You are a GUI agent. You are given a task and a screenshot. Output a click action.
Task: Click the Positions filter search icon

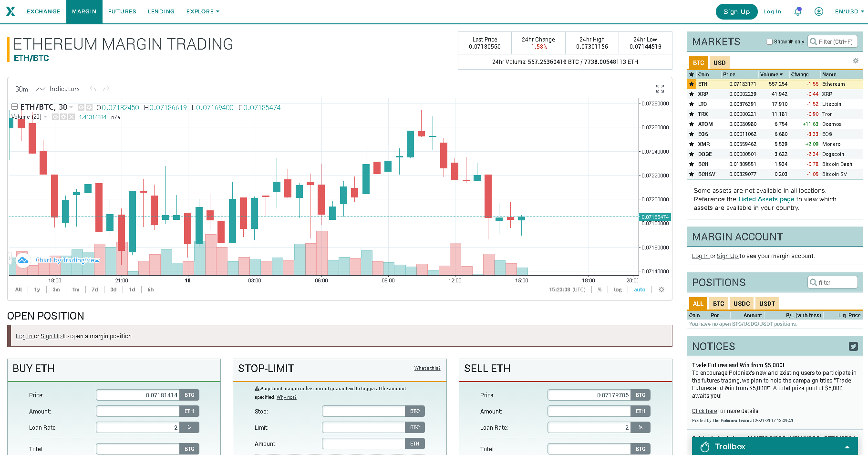pos(814,282)
